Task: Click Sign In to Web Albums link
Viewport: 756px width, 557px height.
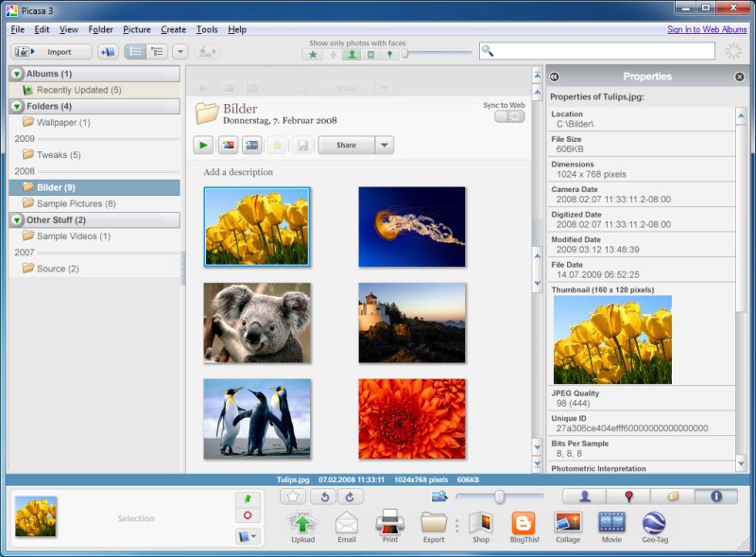Action: 707,29
